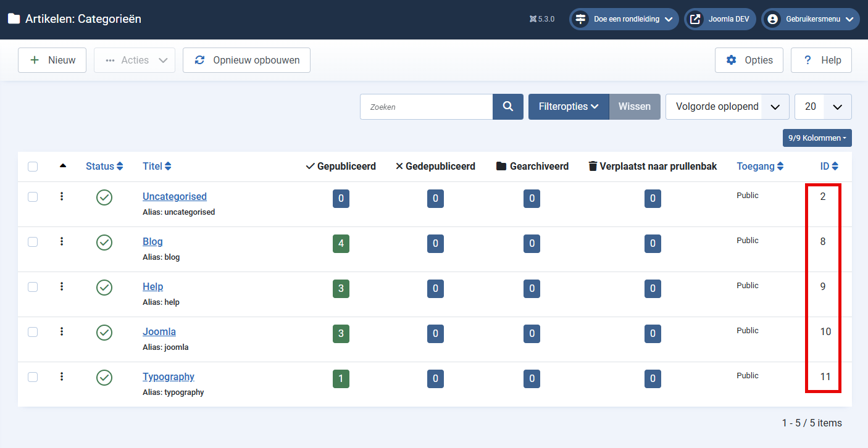The image size is (868, 448).
Task: Expand the Volgorde oplopend sort dropdown
Action: click(x=727, y=107)
